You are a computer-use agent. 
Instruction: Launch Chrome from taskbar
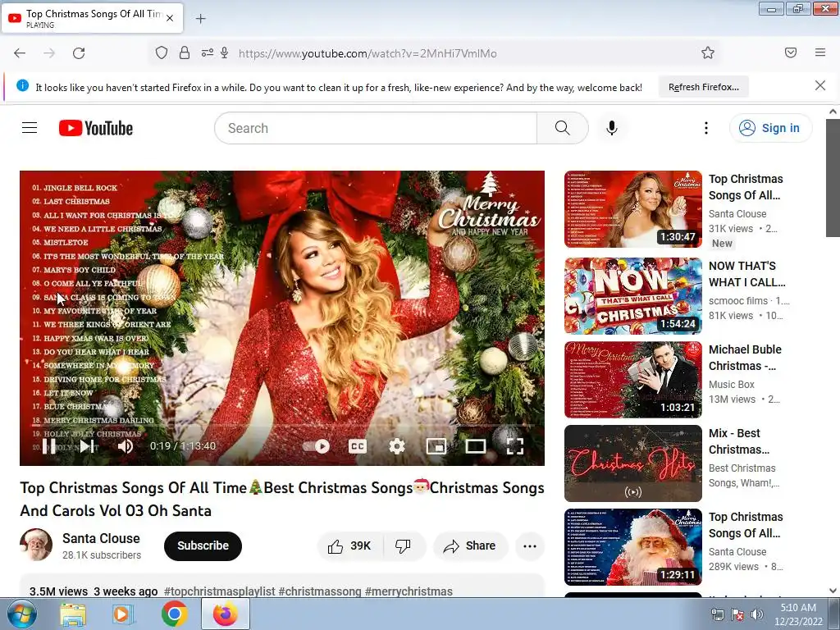(x=174, y=614)
